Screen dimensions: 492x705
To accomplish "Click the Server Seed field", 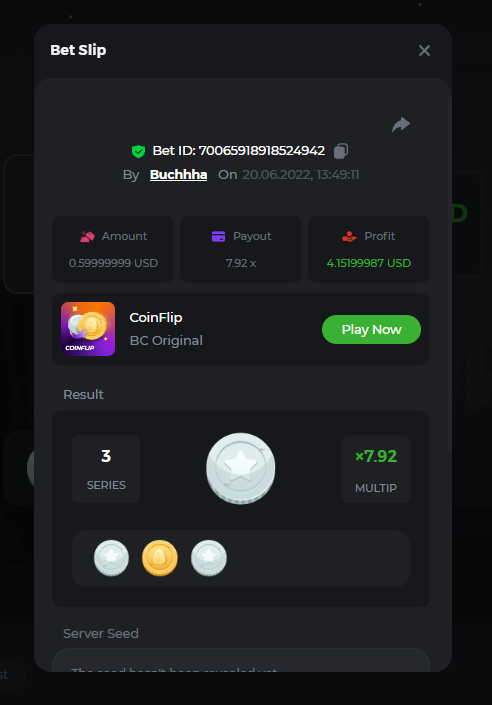I will pos(241,660).
